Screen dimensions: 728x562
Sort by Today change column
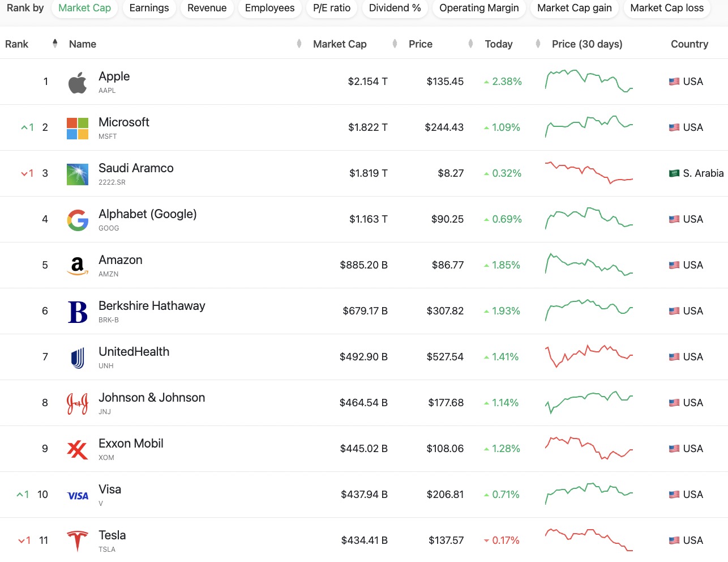click(x=498, y=44)
